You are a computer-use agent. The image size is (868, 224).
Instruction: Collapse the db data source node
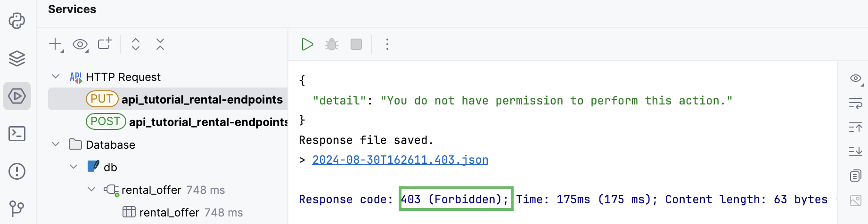(x=74, y=167)
